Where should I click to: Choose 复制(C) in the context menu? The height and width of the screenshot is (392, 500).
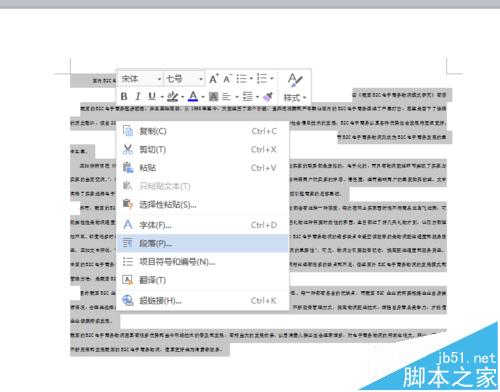point(203,131)
